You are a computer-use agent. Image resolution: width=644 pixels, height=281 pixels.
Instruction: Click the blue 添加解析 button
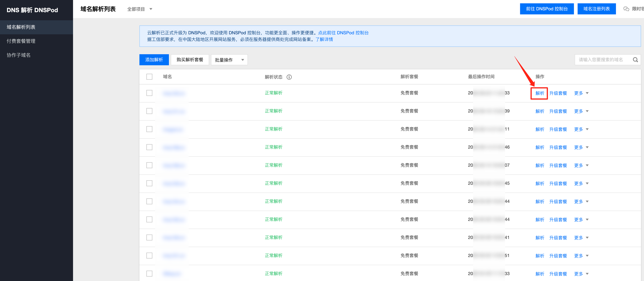(154, 60)
